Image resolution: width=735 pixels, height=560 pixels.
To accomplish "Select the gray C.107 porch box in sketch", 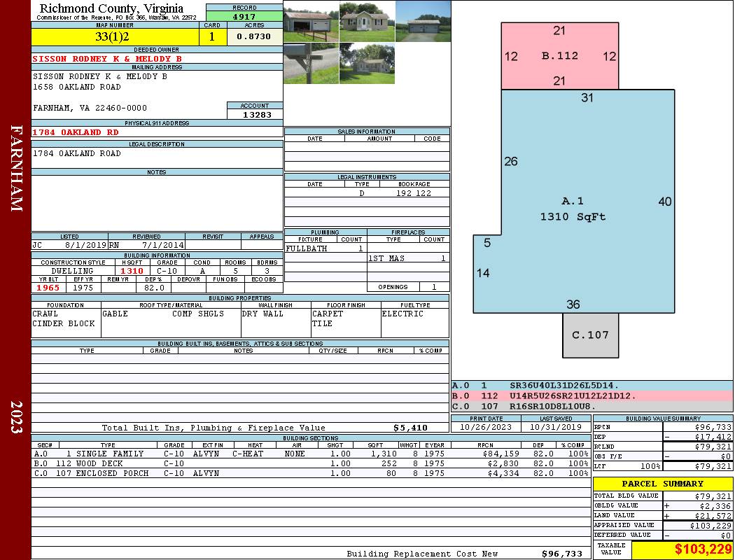I will tap(590, 335).
